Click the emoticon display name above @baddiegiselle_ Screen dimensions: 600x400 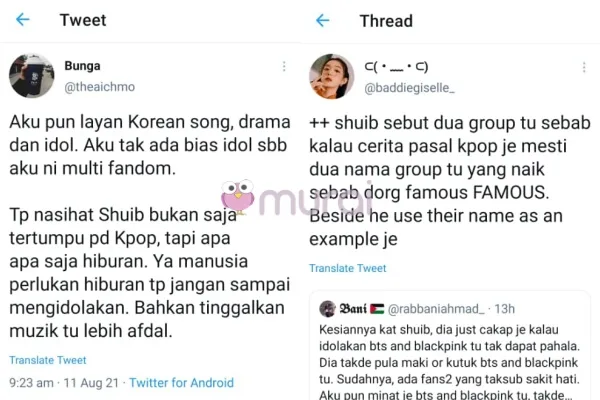coord(396,67)
